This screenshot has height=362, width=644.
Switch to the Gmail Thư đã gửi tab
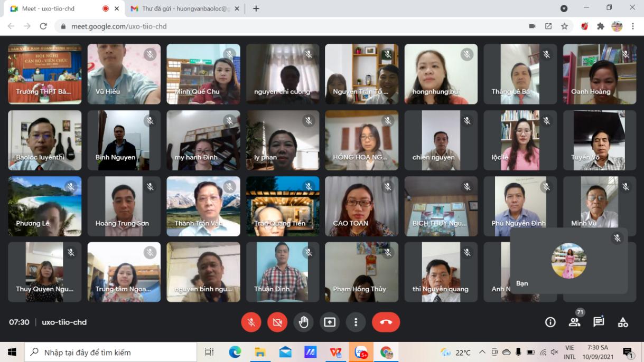coord(184,8)
